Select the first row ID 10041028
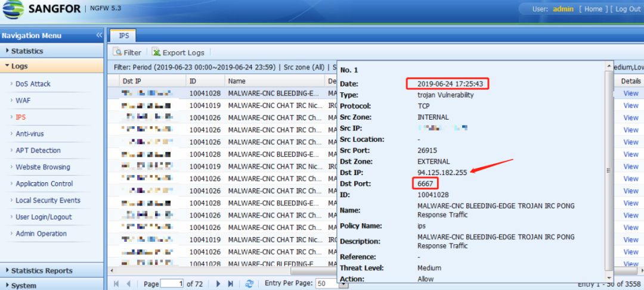This screenshot has width=644, height=290. pos(205,93)
